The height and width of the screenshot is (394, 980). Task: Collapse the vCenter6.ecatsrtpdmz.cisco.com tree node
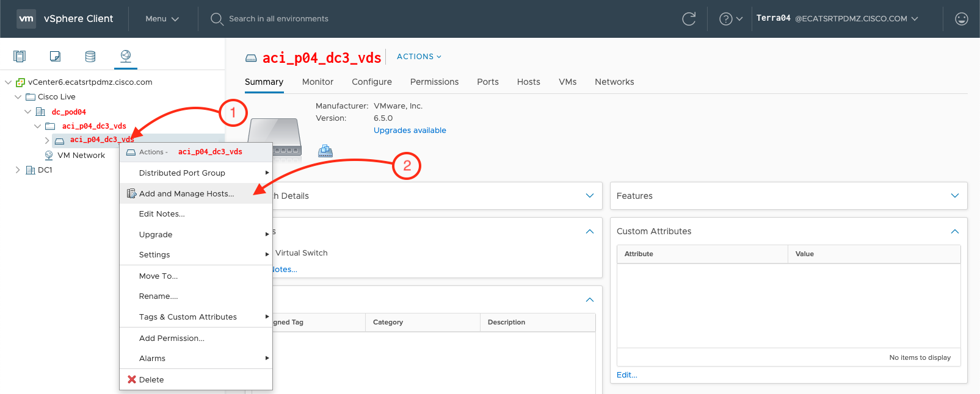pyautogui.click(x=8, y=82)
